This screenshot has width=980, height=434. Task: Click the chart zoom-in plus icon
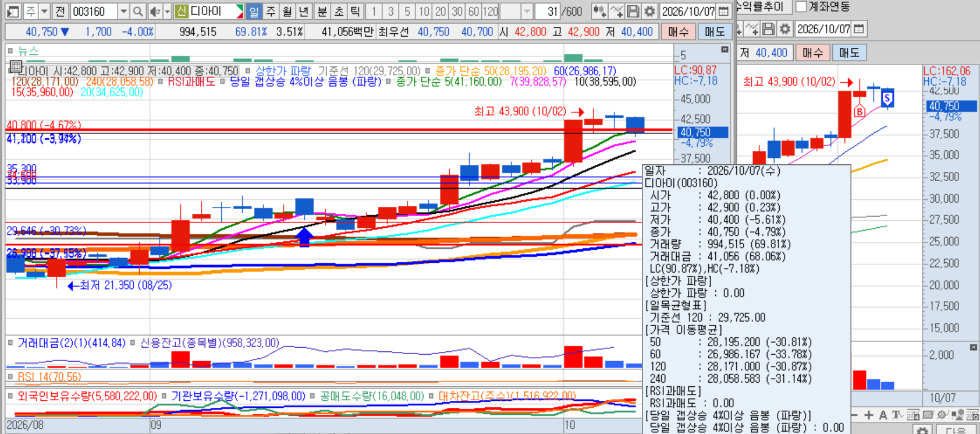869,415
